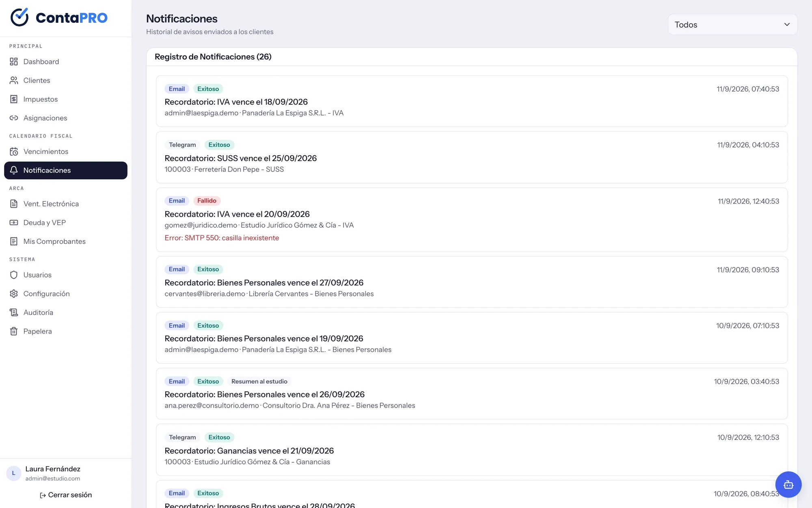
Task: Go to Dashboard menu item
Action: [66, 62]
